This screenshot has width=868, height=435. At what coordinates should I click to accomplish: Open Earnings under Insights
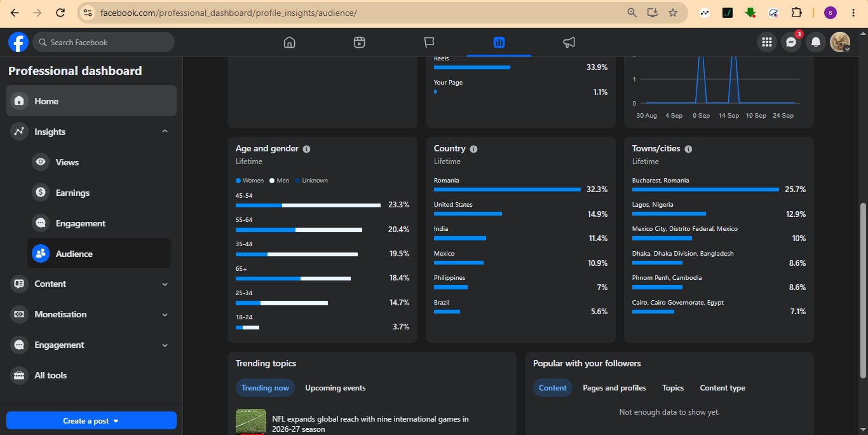pos(99,193)
